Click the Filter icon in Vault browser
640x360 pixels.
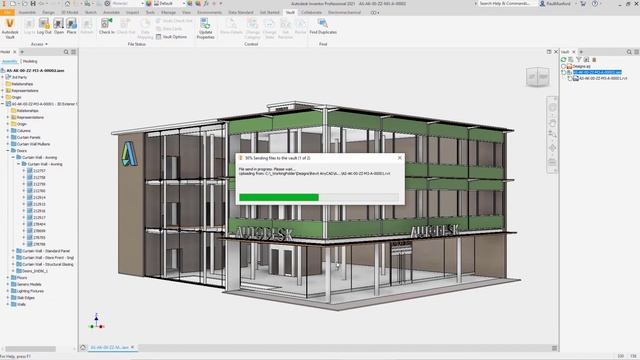tap(579, 60)
